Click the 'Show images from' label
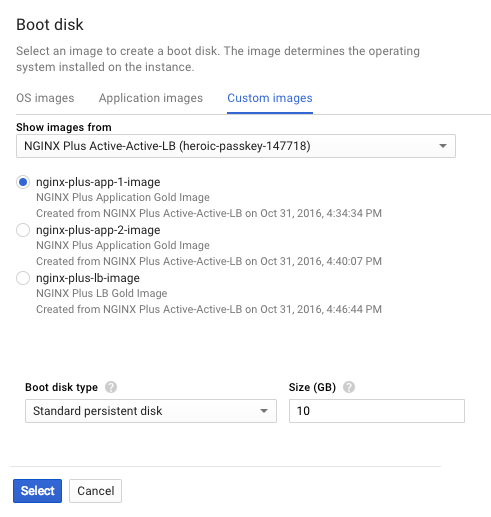 [x=64, y=127]
